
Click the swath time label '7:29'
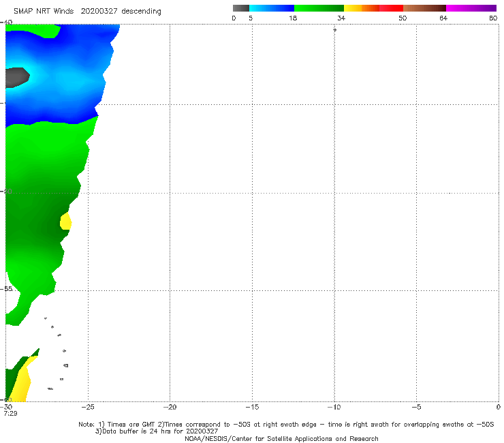tap(10, 414)
